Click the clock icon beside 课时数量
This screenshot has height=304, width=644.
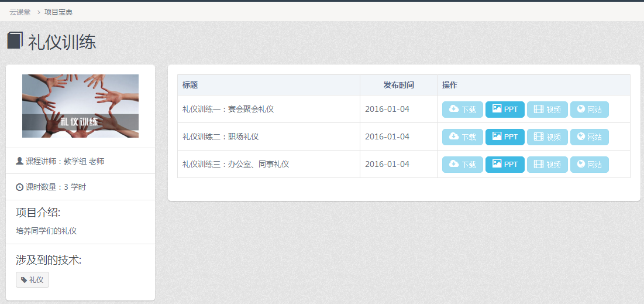[x=20, y=187]
